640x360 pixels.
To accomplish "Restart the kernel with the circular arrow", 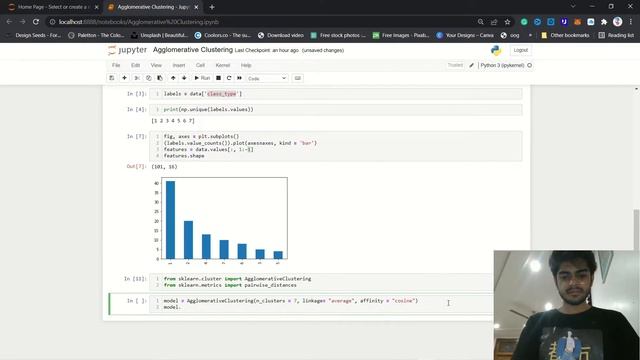I will [x=229, y=78].
